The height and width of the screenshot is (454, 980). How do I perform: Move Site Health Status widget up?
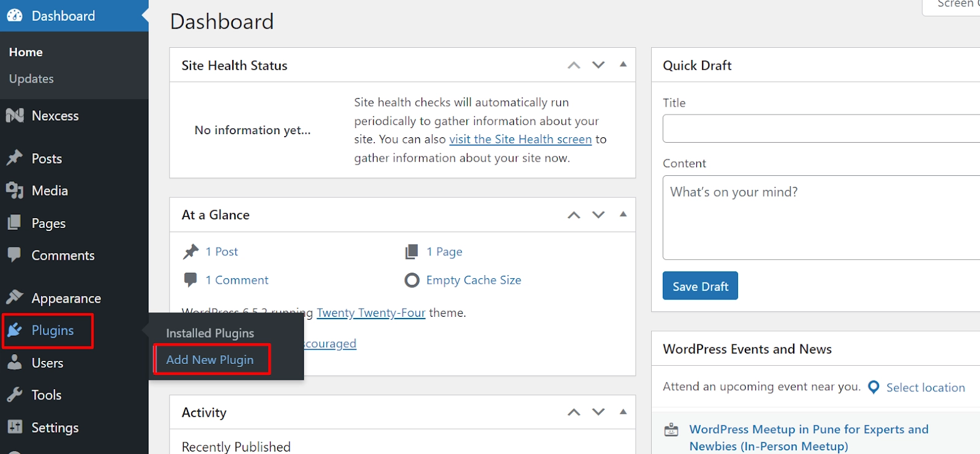coord(574,65)
